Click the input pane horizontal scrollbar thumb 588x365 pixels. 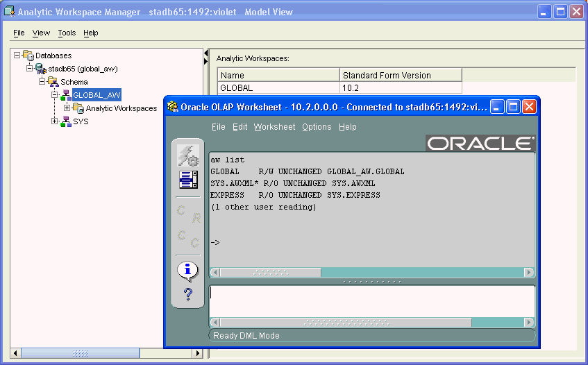coord(346,322)
